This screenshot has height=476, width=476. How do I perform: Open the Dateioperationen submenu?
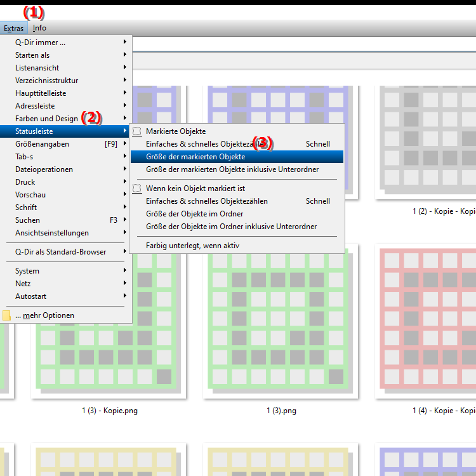pos(66,169)
